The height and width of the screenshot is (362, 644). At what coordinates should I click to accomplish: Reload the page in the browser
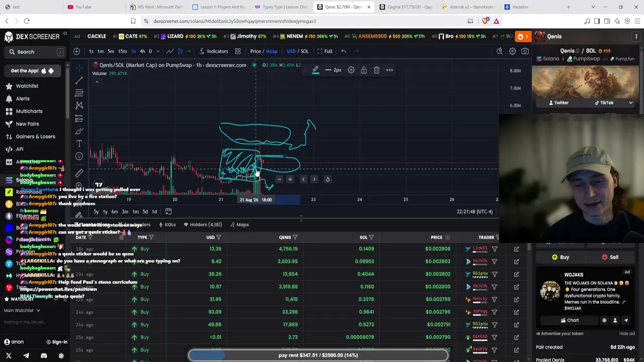click(x=27, y=21)
